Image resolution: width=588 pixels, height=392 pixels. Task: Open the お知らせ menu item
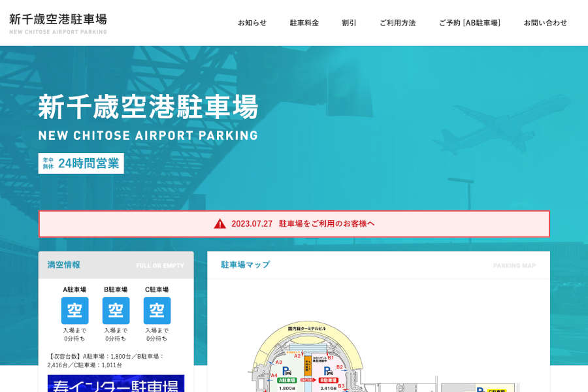click(252, 23)
